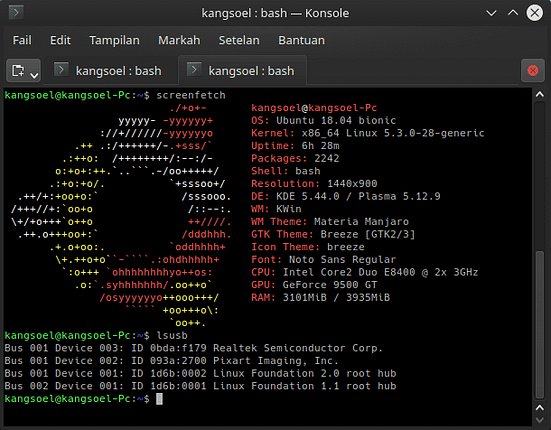Click the New Tab icon button
This screenshot has width=551, height=430.
coord(18,71)
